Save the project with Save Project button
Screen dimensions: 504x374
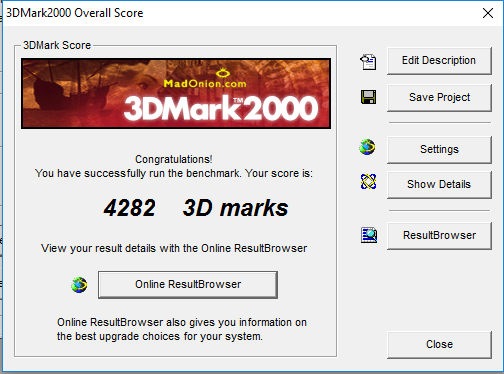coord(439,98)
